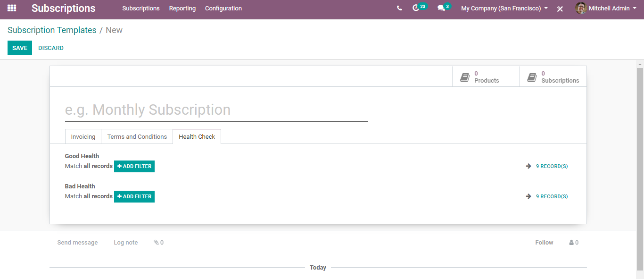Open activities clock icon with 23 badge
The width and height of the screenshot is (644, 279).
pyautogui.click(x=419, y=8)
